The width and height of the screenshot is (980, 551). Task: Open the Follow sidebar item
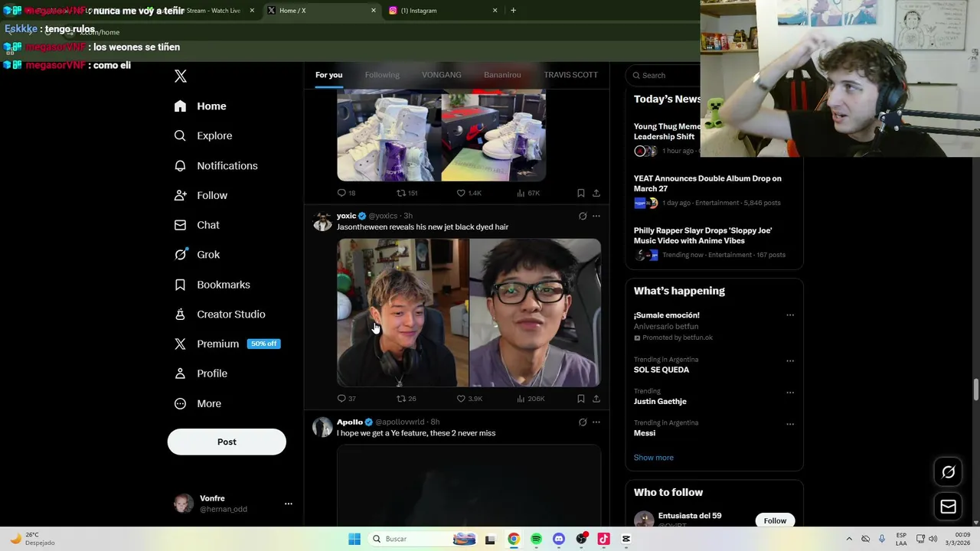click(201, 196)
